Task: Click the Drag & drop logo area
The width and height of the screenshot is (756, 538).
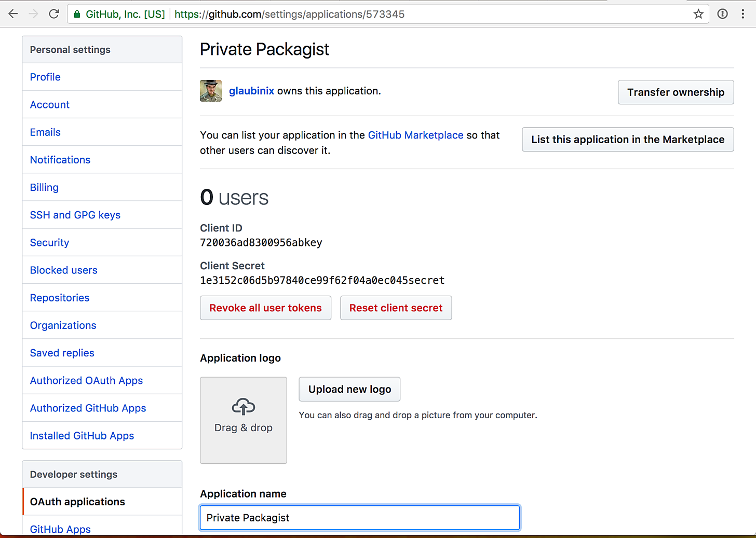Action: [x=244, y=420]
